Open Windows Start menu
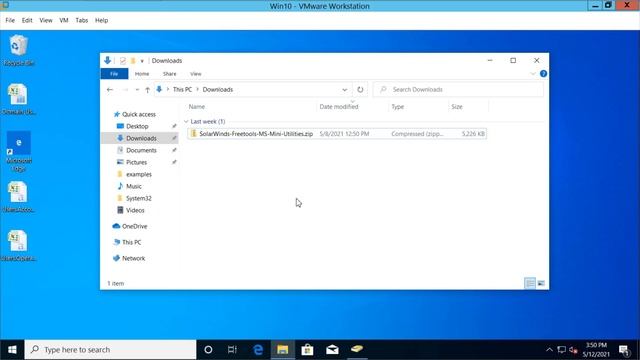The image size is (640, 360). tap(12, 350)
